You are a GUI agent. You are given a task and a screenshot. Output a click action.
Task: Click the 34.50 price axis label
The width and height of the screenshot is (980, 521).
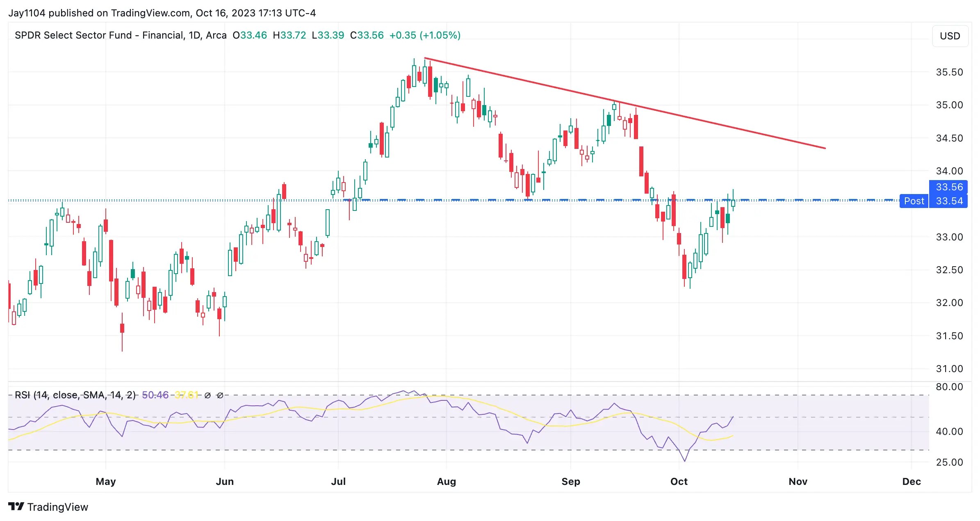949,138
